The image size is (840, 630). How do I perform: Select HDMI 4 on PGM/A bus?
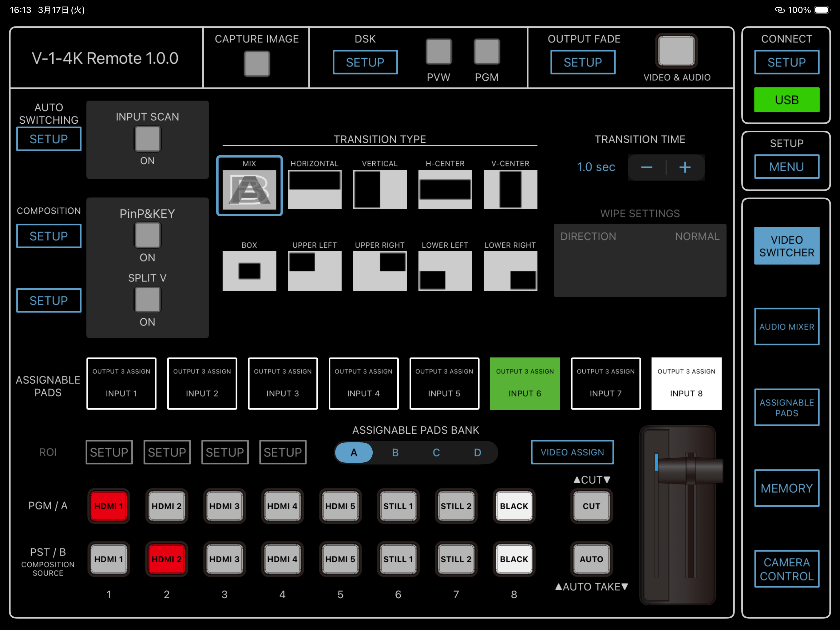(282, 506)
